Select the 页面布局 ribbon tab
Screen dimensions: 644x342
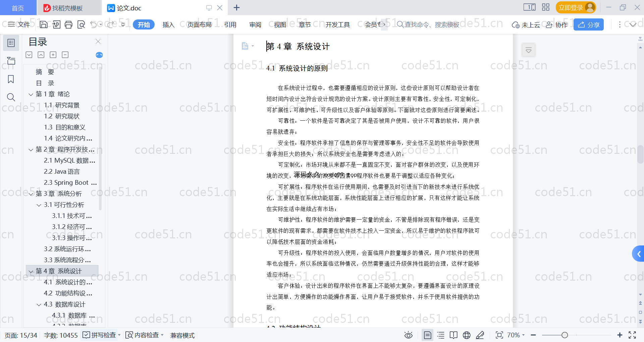pyautogui.click(x=199, y=24)
